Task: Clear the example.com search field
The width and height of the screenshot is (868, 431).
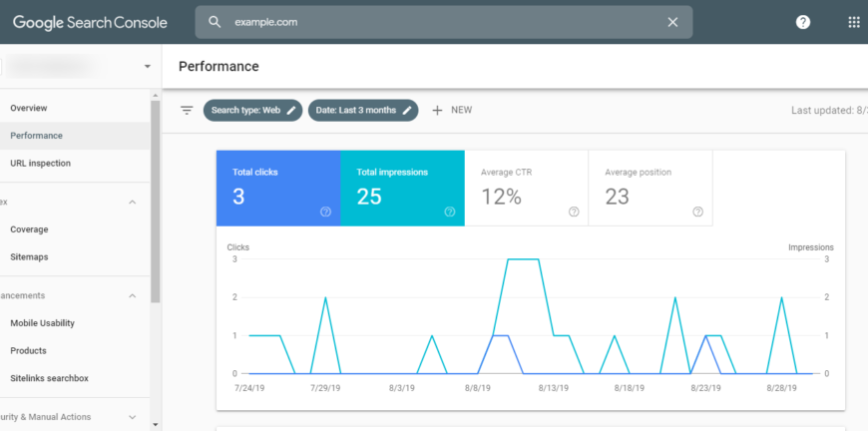Action: tap(672, 22)
